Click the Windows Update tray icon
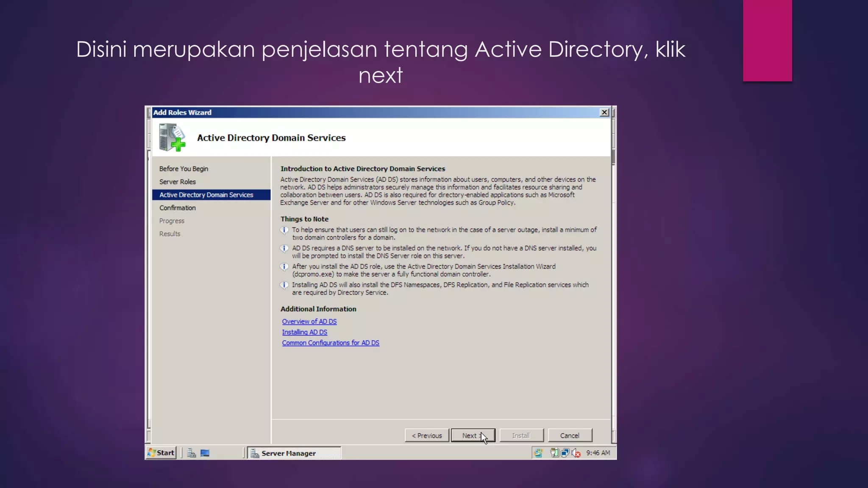 point(538,453)
